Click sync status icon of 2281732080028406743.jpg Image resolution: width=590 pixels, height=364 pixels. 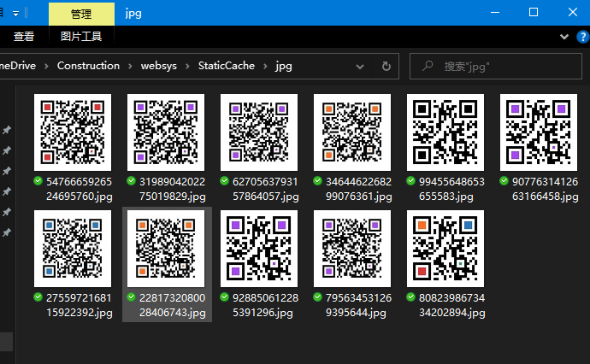(132, 297)
